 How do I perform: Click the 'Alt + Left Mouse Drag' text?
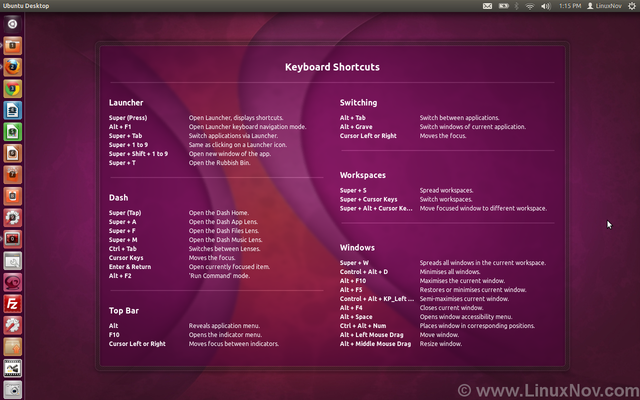tap(371, 335)
